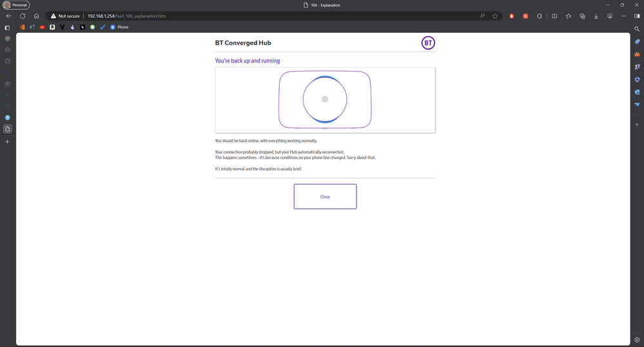The height and width of the screenshot is (347, 644).
Task: Open Settings and more ellipsis menu
Action: [624, 16]
